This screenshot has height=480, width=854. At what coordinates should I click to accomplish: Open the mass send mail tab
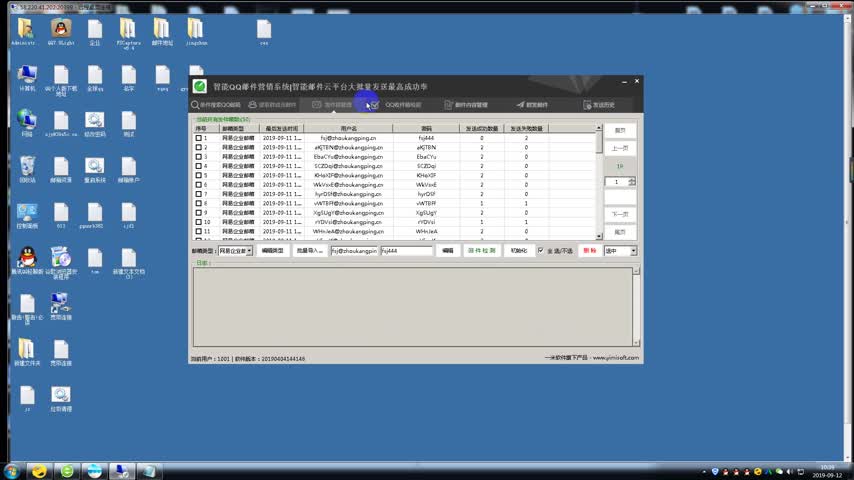click(532, 105)
